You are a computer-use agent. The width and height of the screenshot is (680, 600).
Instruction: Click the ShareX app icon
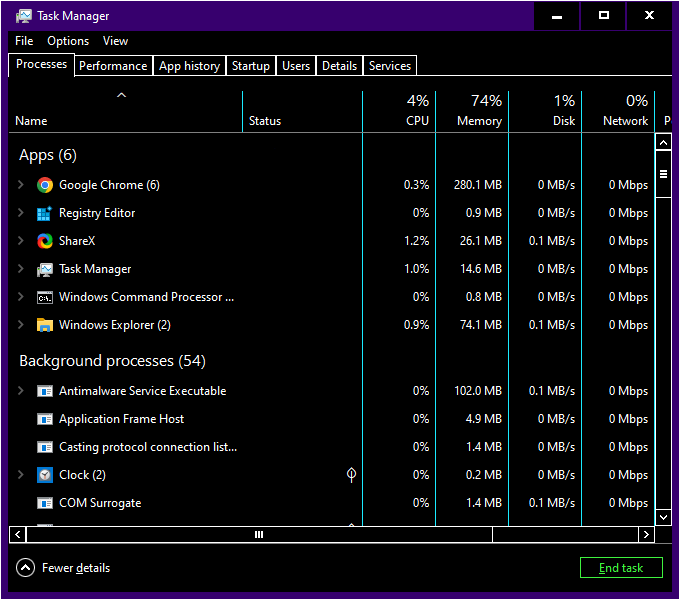[x=45, y=241]
